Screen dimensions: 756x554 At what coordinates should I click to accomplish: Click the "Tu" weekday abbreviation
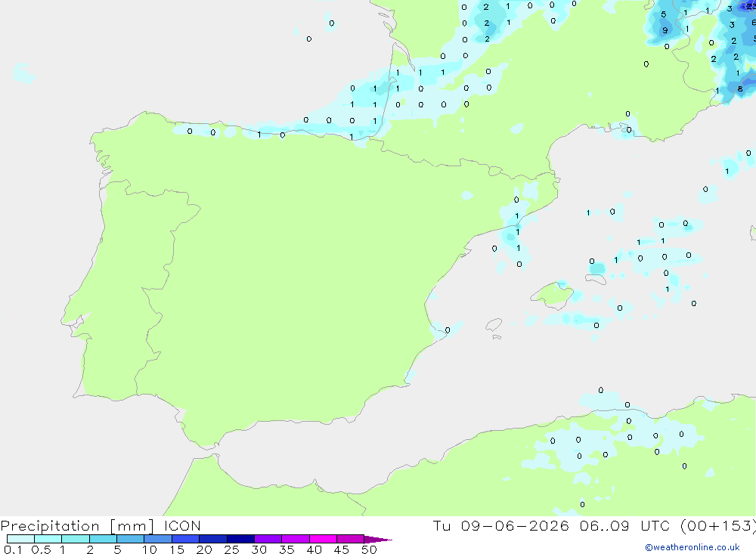(442, 525)
